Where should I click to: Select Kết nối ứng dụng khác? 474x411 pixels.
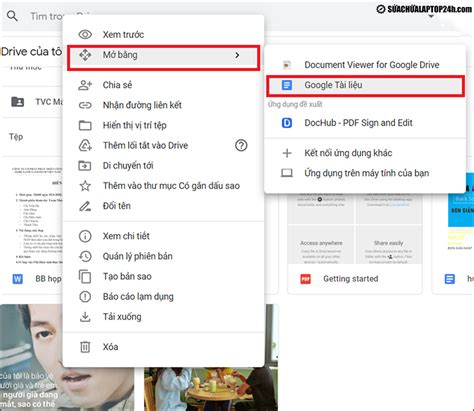pos(365,153)
